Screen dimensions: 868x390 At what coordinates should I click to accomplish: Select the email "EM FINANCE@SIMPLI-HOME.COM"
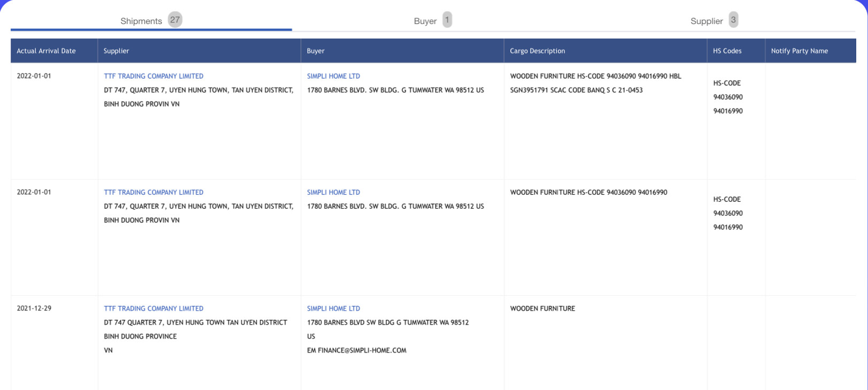coord(356,350)
